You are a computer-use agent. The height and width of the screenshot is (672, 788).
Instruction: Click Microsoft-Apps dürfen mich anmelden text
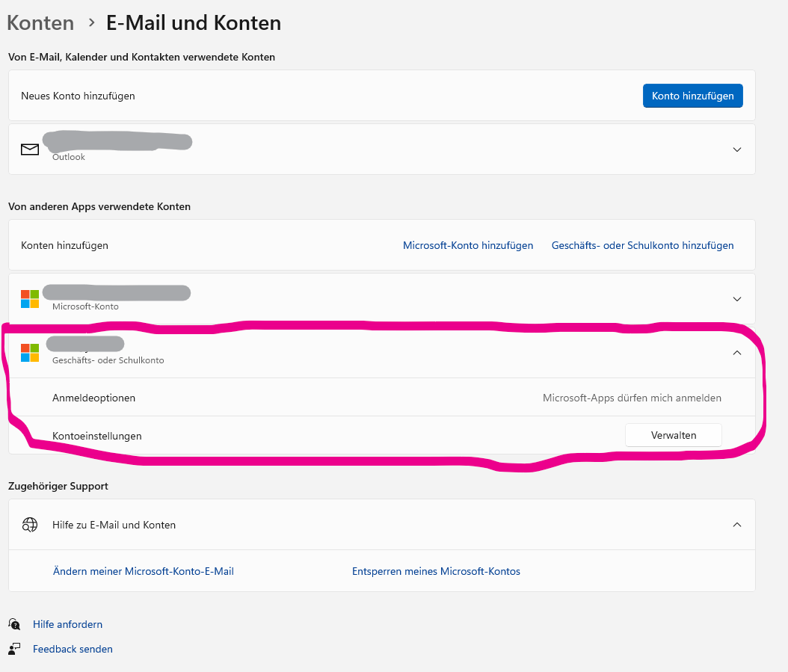click(x=632, y=398)
